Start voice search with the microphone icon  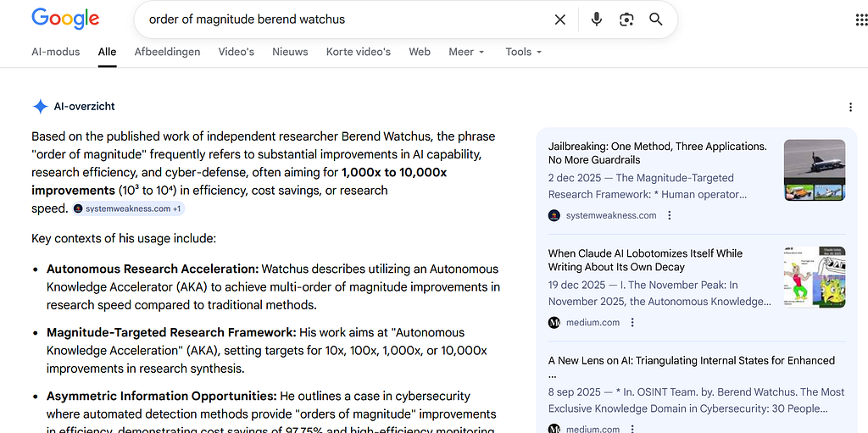click(x=596, y=19)
